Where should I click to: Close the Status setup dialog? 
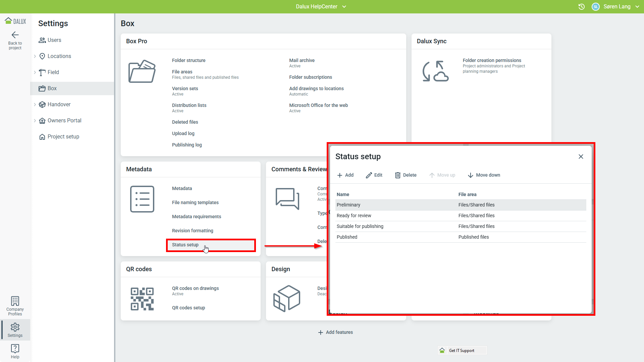coord(581,157)
